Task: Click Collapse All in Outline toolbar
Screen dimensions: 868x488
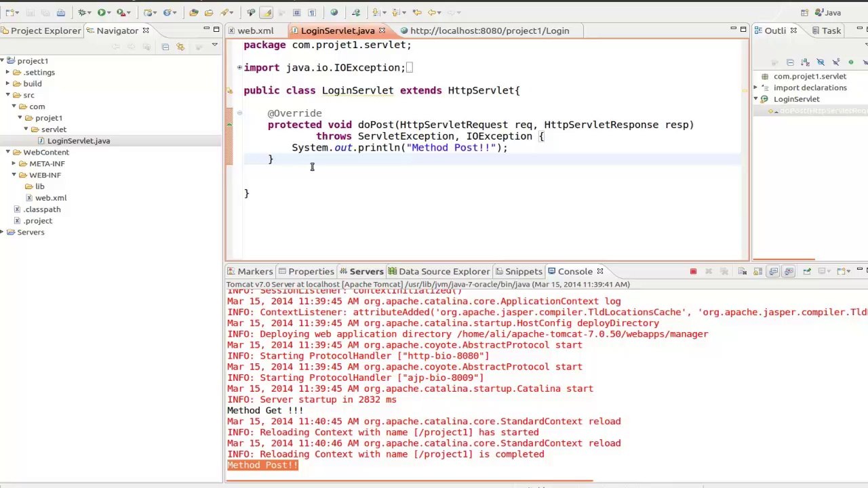Action: [790, 62]
